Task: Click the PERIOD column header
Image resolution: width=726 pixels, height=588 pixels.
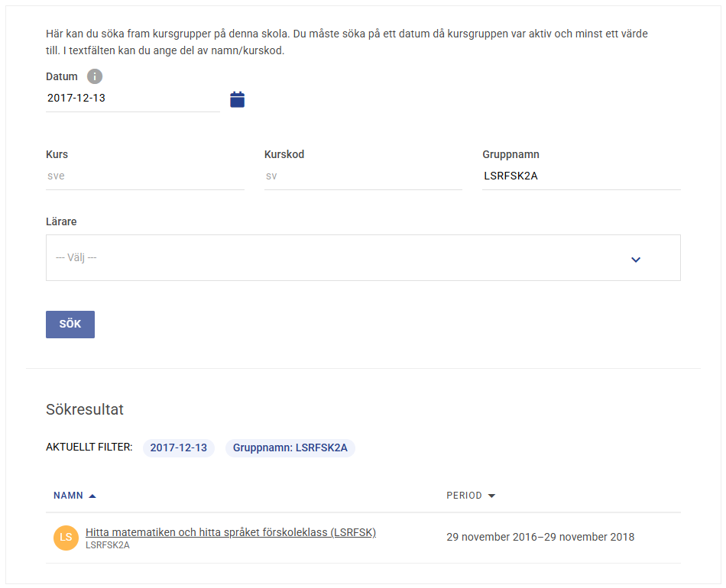Action: 464,496
